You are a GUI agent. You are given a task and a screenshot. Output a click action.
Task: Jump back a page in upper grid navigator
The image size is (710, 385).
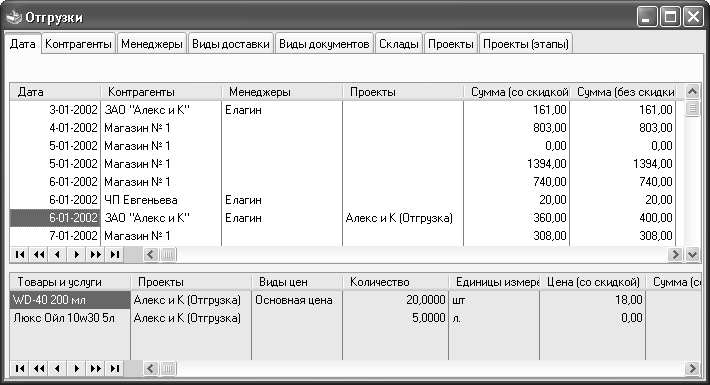pos(39,255)
